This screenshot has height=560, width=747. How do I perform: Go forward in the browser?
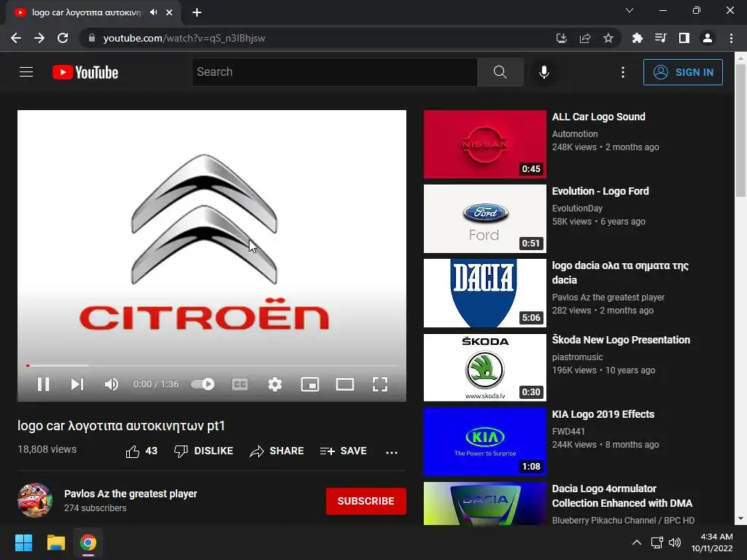39,38
